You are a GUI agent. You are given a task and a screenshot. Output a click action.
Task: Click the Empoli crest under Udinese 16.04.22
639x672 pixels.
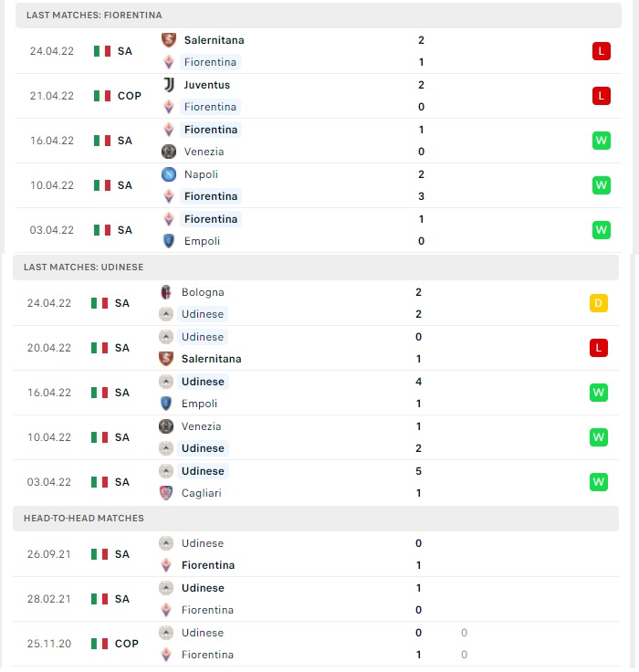pyautogui.click(x=166, y=404)
